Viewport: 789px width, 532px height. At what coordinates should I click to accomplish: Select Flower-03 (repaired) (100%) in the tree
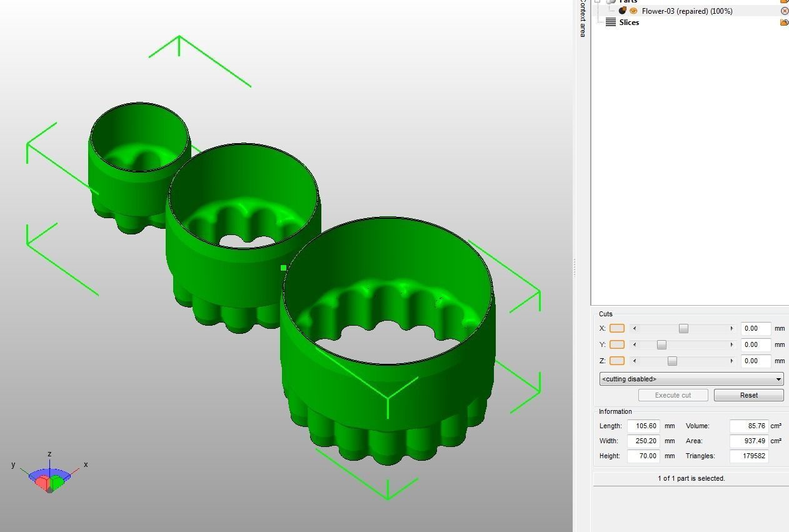(686, 11)
